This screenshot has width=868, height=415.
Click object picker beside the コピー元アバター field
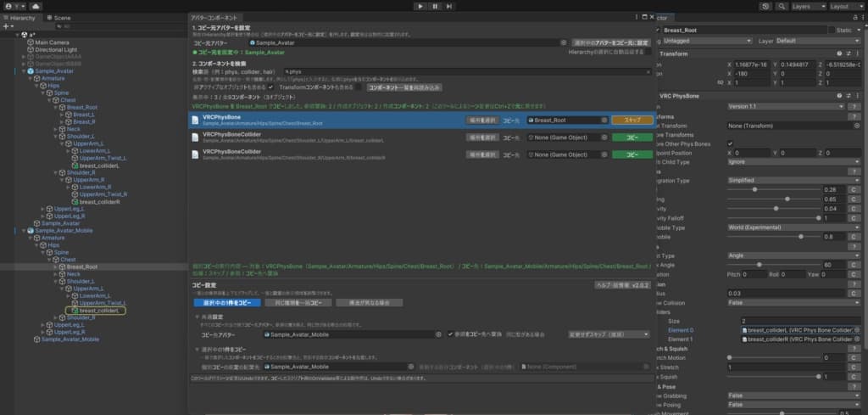point(563,42)
